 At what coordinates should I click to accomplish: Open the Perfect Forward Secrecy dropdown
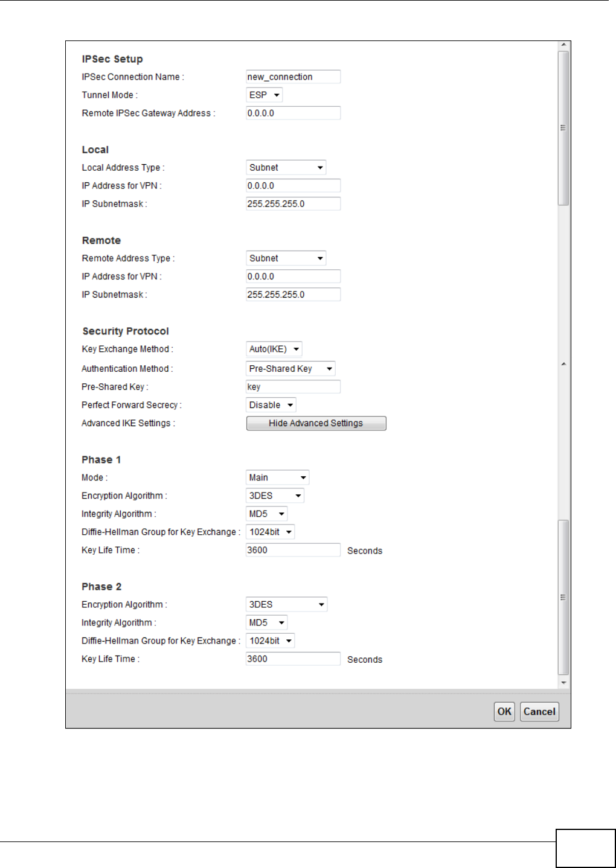[x=271, y=404]
